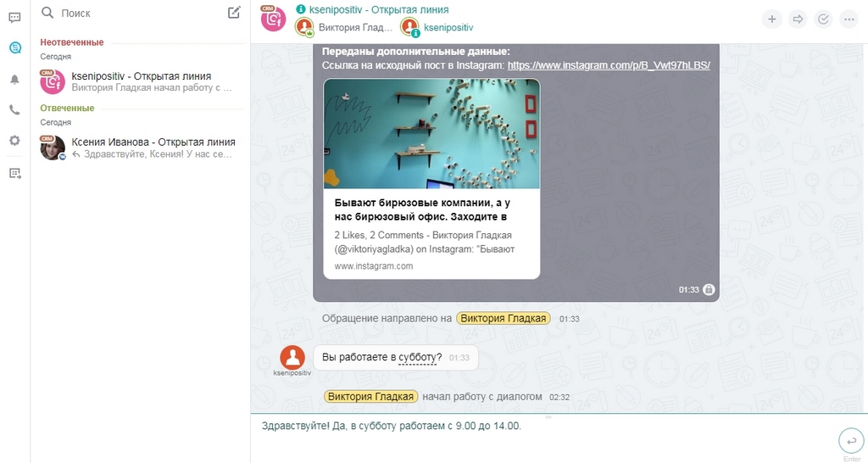Screen dimensions: 868x463
Task: Open the chats icon in left sidebar
Action: click(x=15, y=18)
